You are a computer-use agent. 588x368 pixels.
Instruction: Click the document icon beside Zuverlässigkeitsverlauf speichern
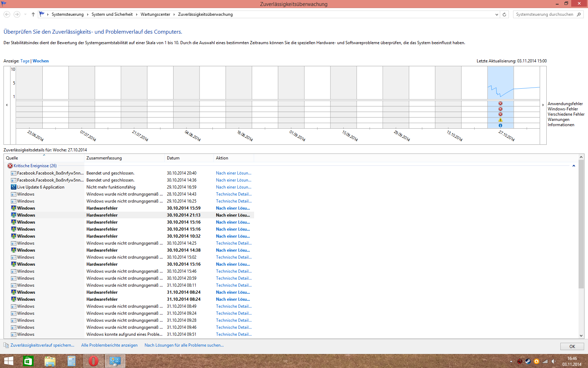pos(6,345)
